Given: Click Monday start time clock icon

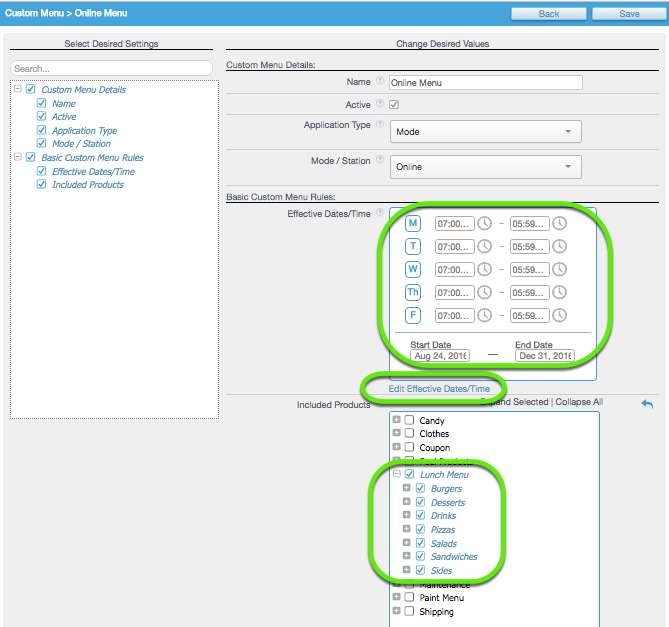Looking at the screenshot, I should tap(484, 223).
